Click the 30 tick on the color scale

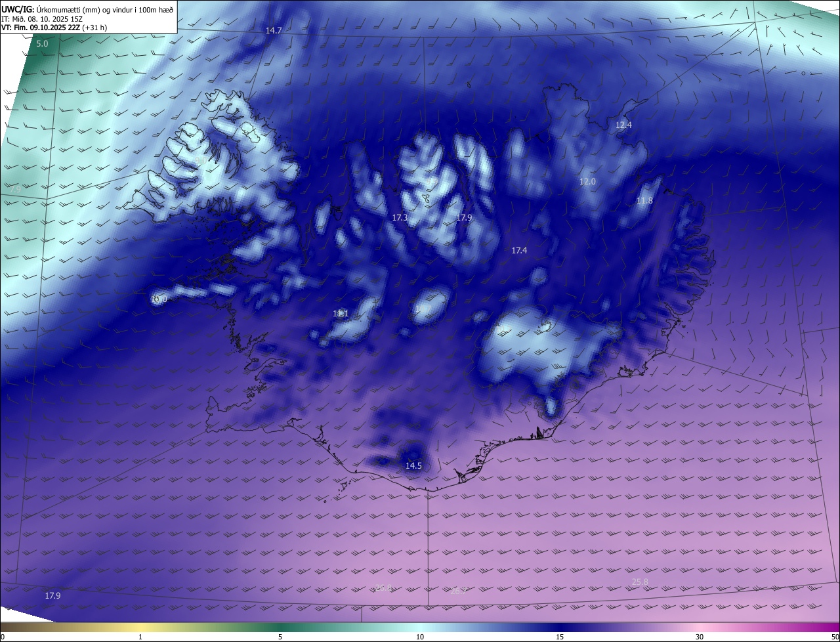[x=700, y=637]
